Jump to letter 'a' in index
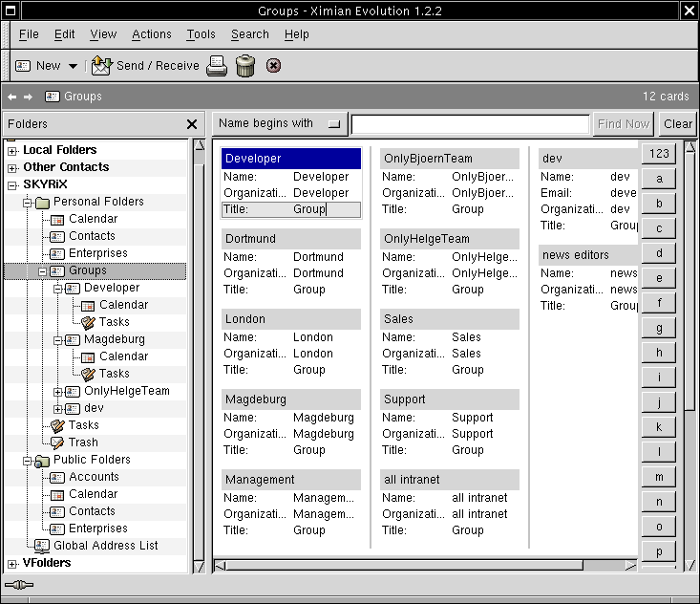The width and height of the screenshot is (700, 604). (x=659, y=179)
